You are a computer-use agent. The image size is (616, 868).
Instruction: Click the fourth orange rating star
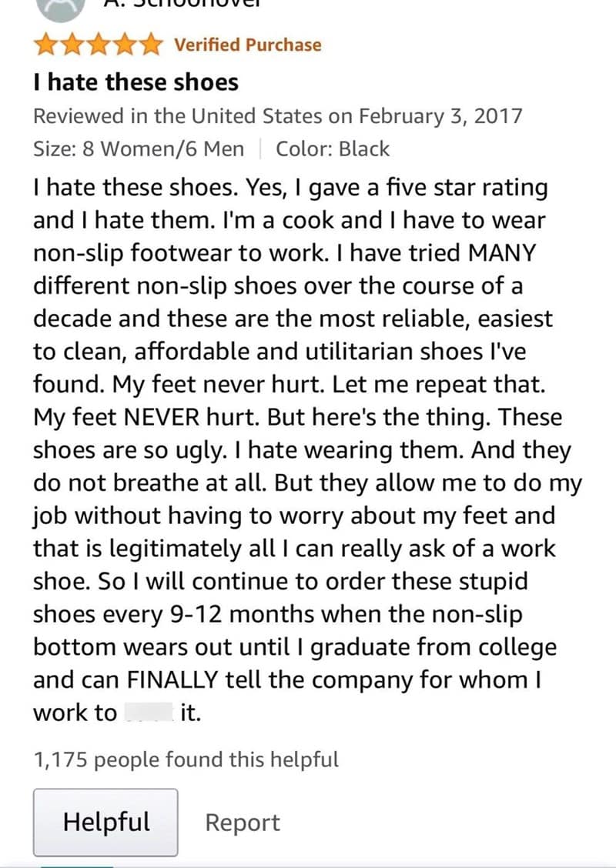coord(125,45)
